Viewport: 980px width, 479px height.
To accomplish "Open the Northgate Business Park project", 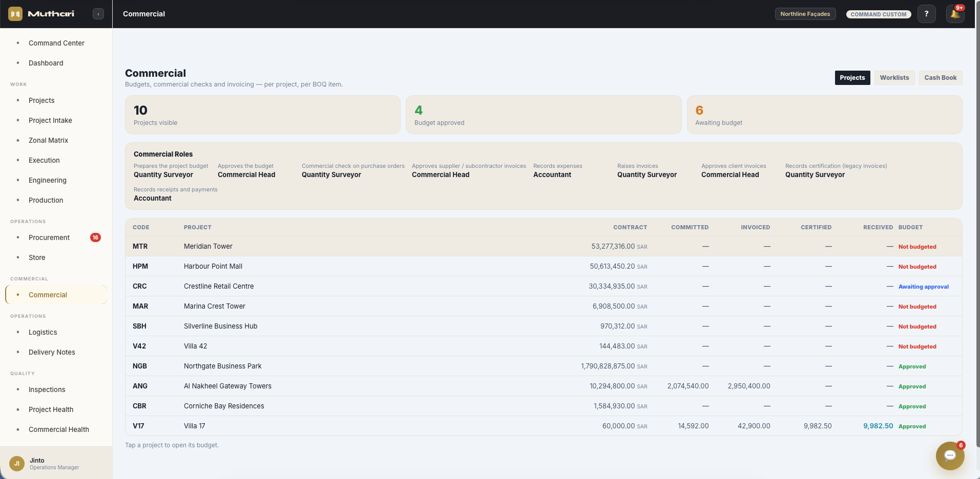I will 544,366.
